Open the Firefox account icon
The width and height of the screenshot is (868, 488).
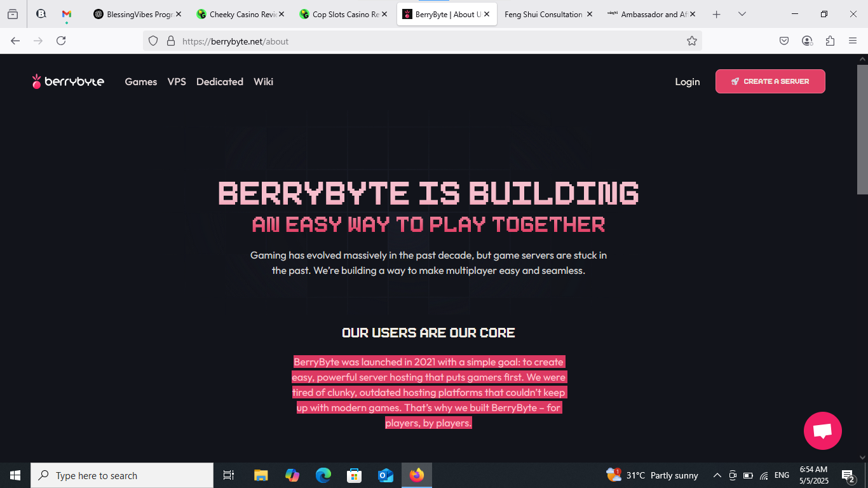807,41
